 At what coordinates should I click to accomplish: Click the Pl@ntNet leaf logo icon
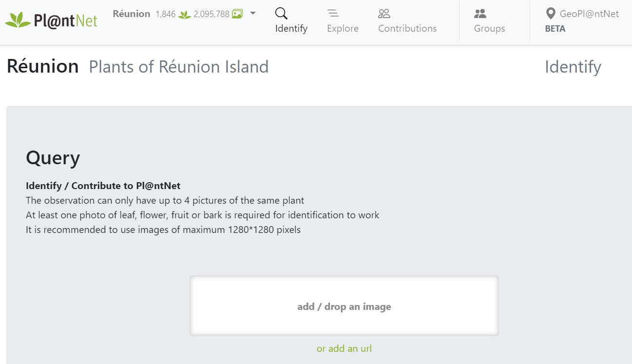[18, 20]
